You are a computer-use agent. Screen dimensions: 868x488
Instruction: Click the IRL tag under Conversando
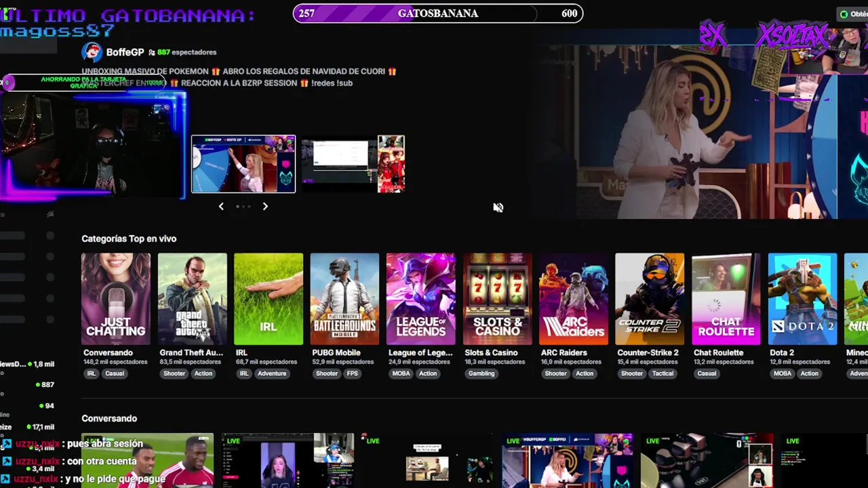coord(92,373)
